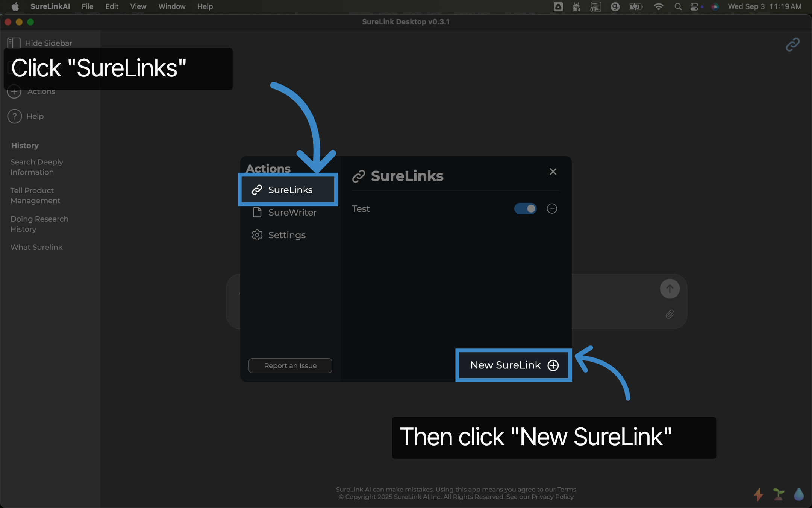Select SureLinks in the Actions list

(288, 190)
